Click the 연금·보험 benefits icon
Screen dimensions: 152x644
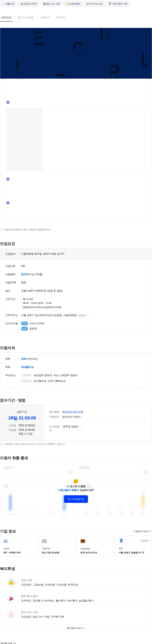[11, 582]
